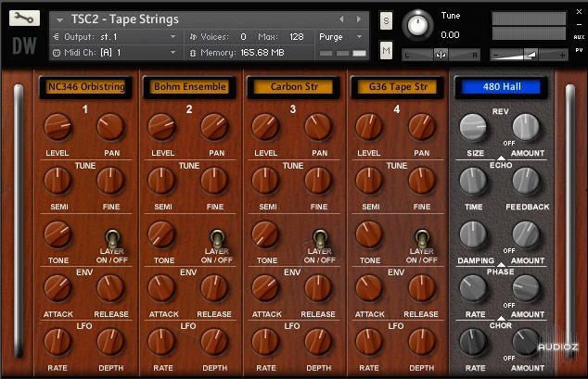Toggle the AUX button
The width and height of the screenshot is (588, 379).
[579, 37]
